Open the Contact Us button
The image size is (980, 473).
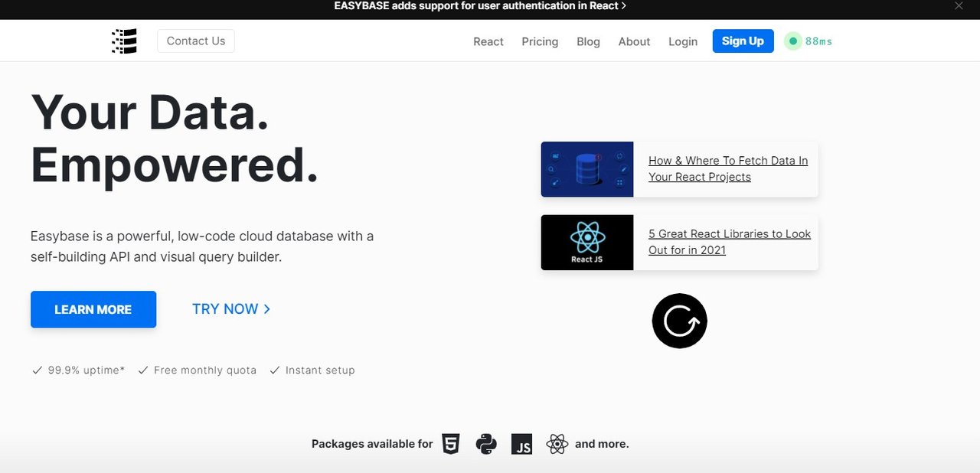[x=196, y=41]
